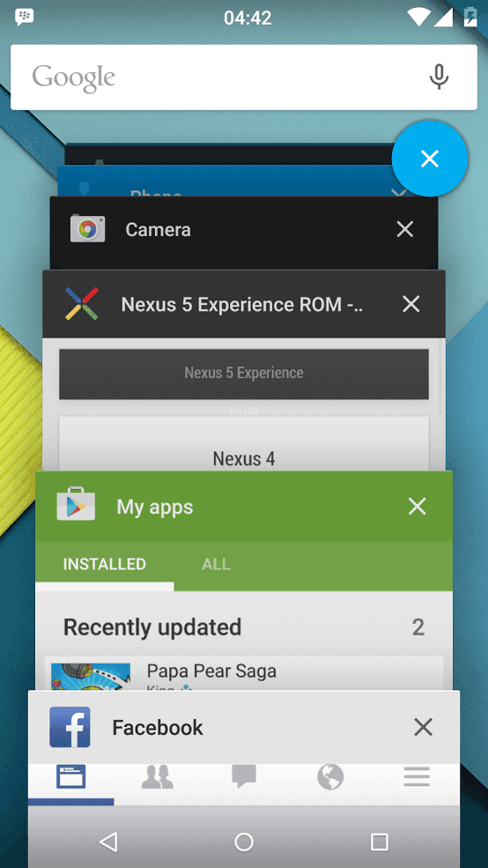This screenshot has width=488, height=868.
Task: Switch to the ALL tab
Action: [x=216, y=564]
